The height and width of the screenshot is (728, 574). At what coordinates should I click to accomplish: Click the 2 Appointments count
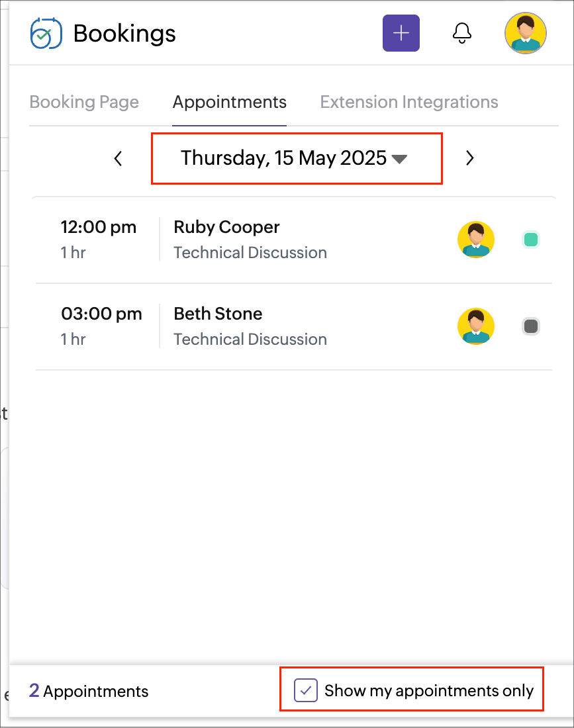pos(89,692)
